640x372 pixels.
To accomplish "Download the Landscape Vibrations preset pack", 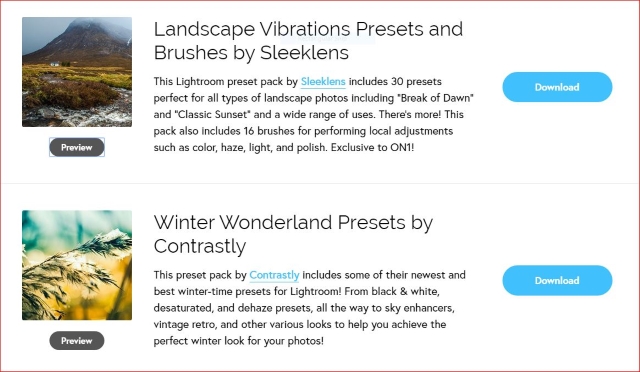I will click(x=557, y=87).
